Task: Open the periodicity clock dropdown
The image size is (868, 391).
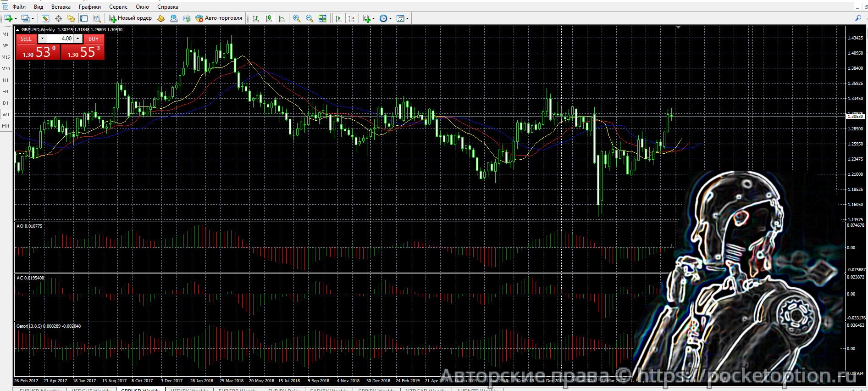Action: 390,19
